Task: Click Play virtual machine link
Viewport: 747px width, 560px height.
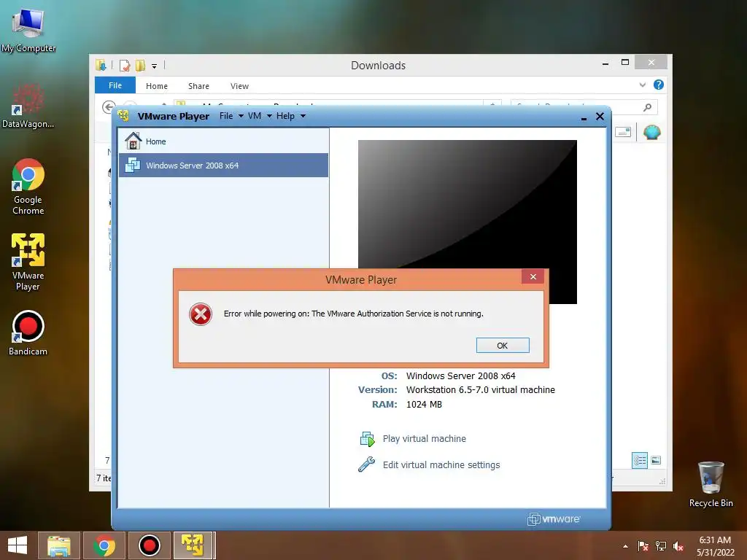Action: point(424,438)
